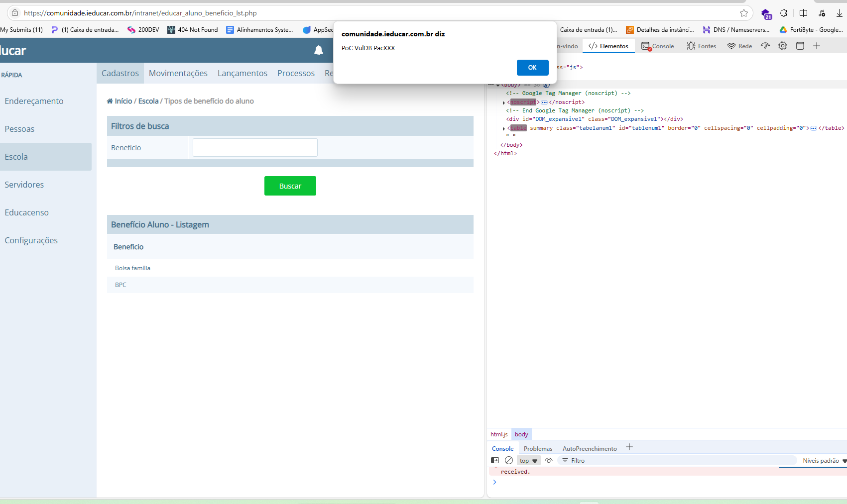The image size is (847, 504).
Task: Open BPC list row
Action: click(290, 285)
